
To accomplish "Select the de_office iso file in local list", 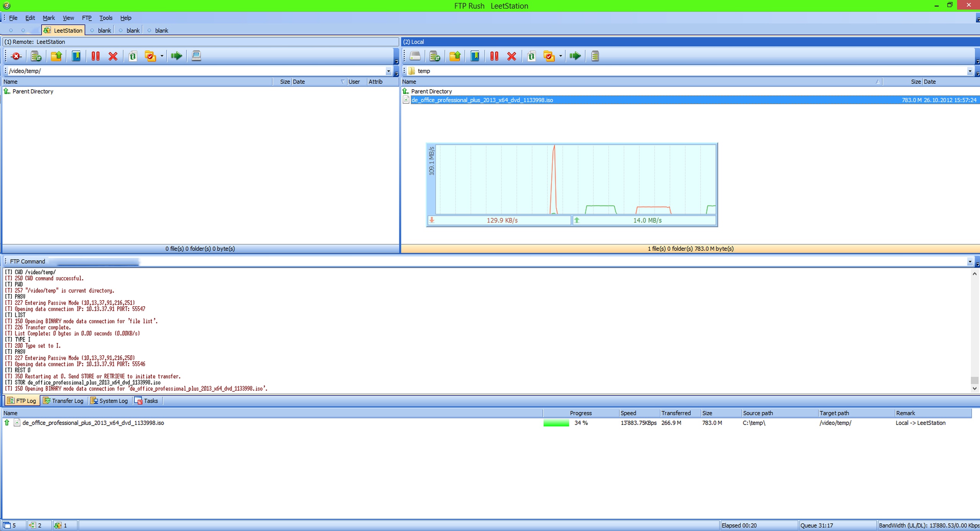I will pos(482,100).
